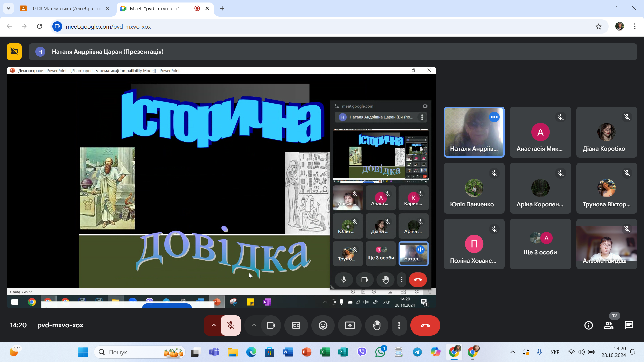Click the red leave call button

point(425,325)
